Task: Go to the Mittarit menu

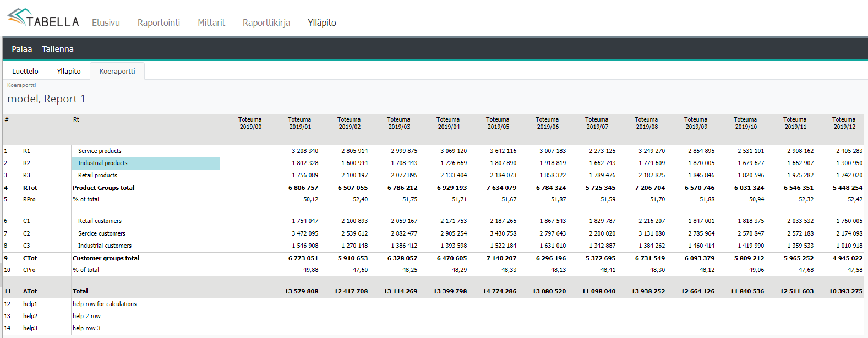Action: pos(211,23)
